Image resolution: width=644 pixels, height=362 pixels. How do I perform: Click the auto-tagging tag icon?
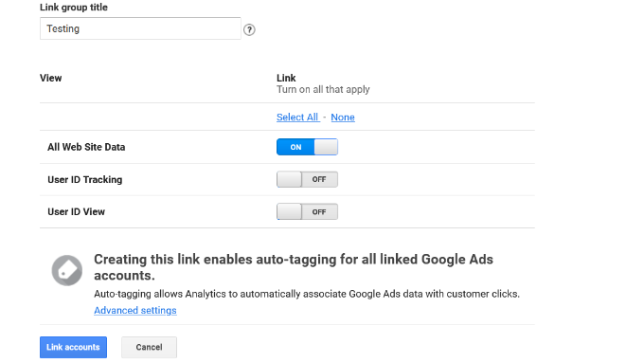click(67, 270)
